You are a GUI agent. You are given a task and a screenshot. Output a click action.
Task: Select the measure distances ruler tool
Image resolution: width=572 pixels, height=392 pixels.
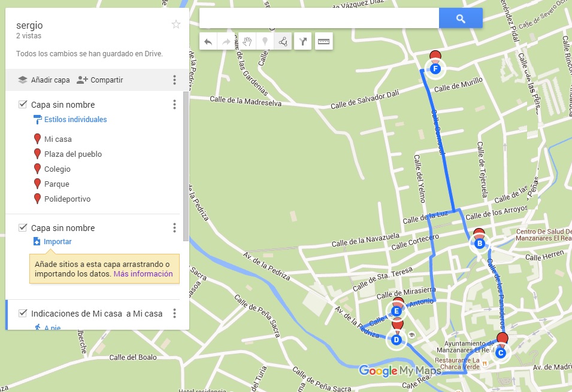[x=323, y=41]
